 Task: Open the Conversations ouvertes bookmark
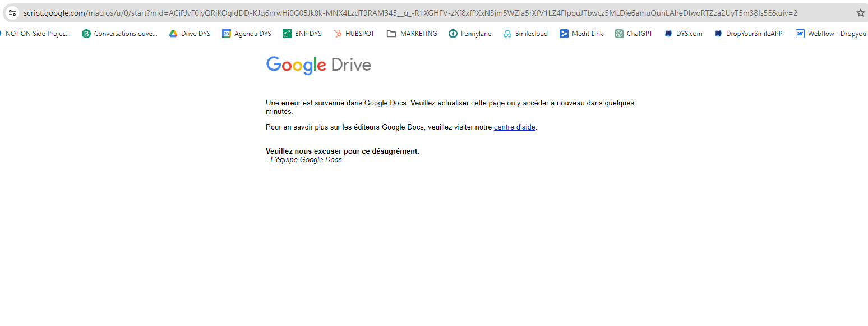[x=119, y=34]
